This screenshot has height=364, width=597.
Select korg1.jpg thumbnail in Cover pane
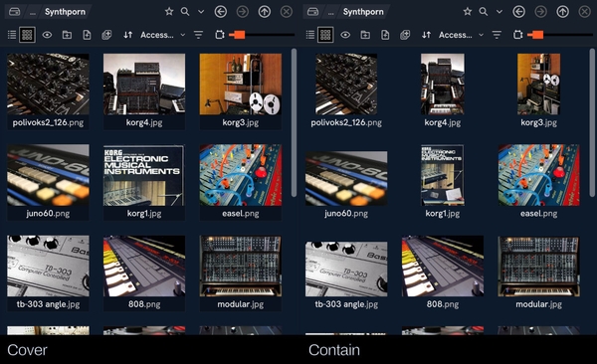144,175
